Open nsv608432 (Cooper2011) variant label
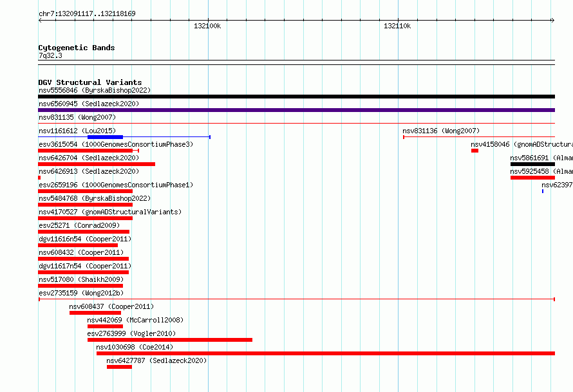 (81, 252)
